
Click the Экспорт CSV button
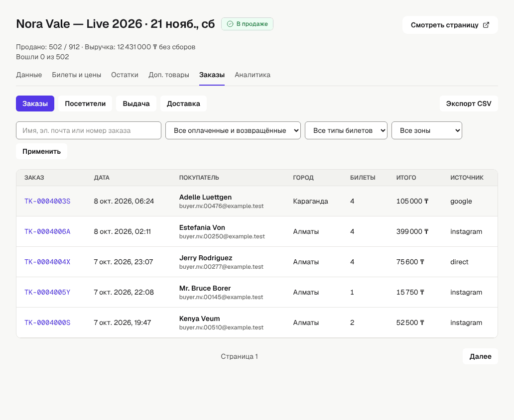click(469, 104)
